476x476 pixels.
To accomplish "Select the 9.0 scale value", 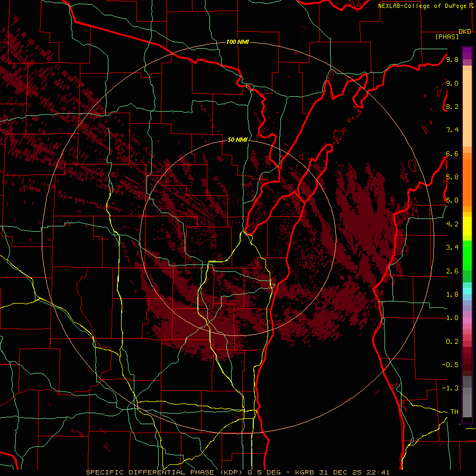I will click(x=452, y=83).
